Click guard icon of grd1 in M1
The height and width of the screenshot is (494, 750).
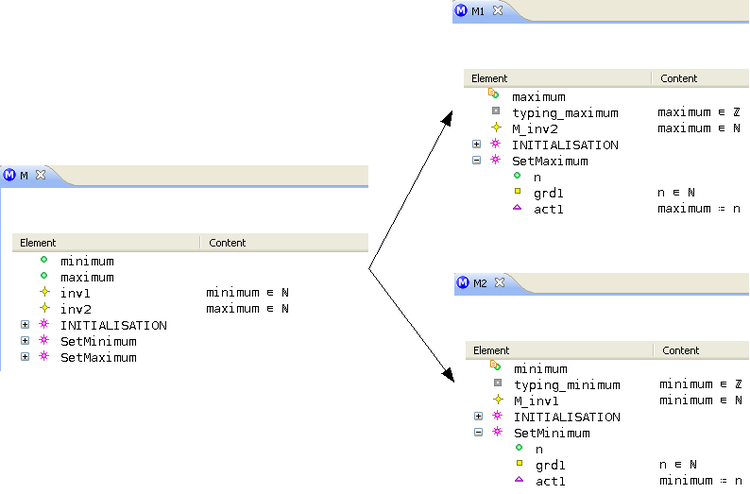coord(518,191)
